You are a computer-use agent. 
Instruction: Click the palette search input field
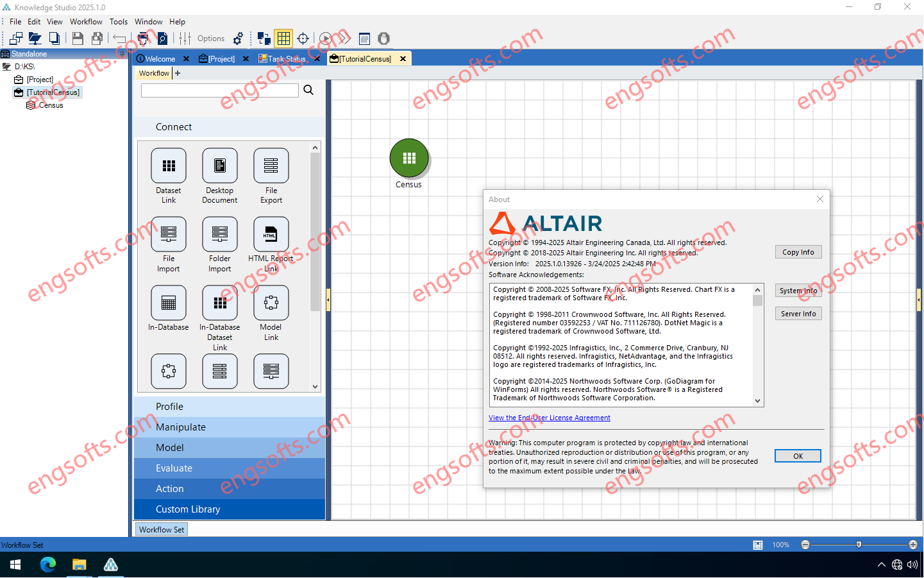pyautogui.click(x=220, y=90)
